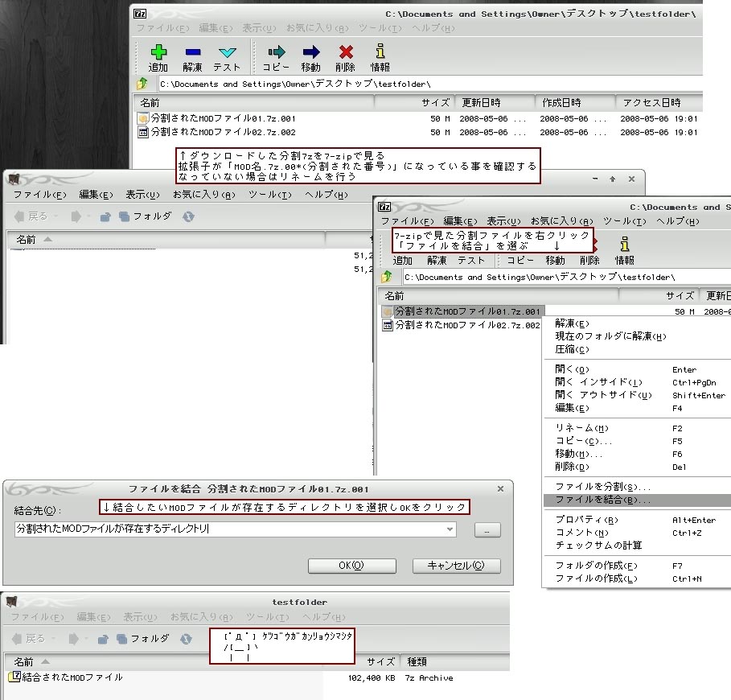731x700 pixels.
Task: Click the blue minus 解凍 (Extract) icon
Action: (x=192, y=54)
